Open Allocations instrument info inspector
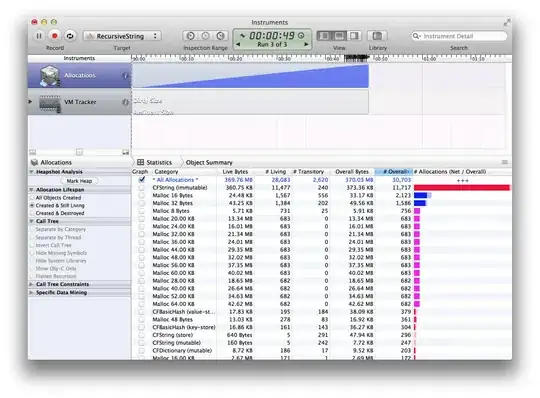Image resolution: width=540 pixels, height=398 pixels. point(125,75)
